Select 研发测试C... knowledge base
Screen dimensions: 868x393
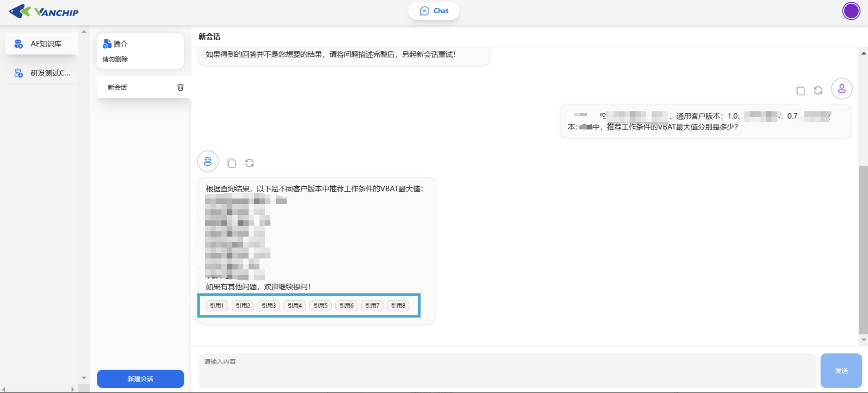42,73
